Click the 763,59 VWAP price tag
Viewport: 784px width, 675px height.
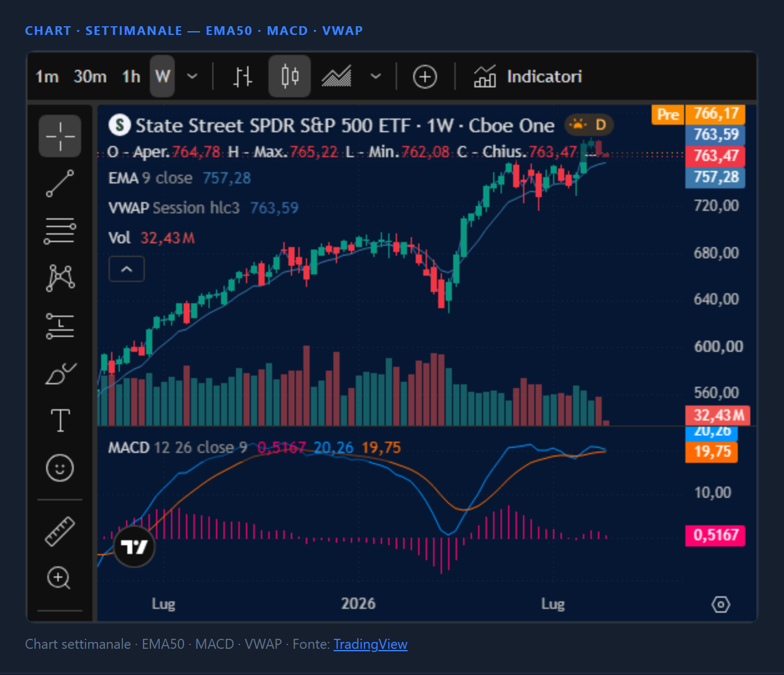(x=716, y=135)
